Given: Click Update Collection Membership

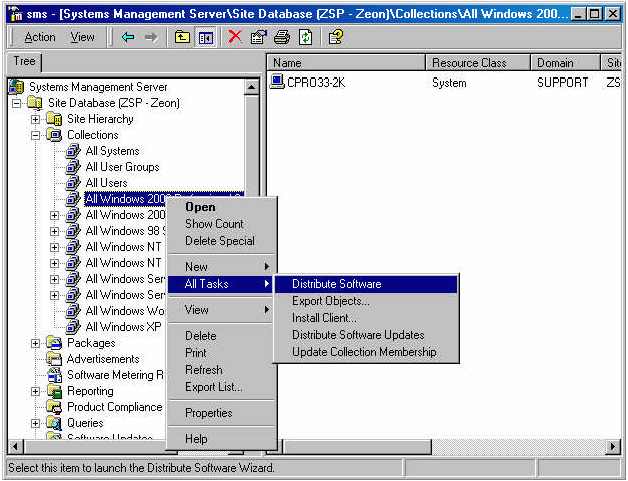Looking at the screenshot, I should click(366, 352).
